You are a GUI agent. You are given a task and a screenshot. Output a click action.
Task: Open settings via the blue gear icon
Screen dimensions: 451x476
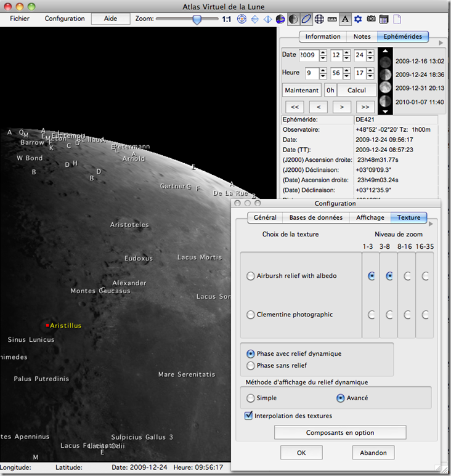[358, 19]
